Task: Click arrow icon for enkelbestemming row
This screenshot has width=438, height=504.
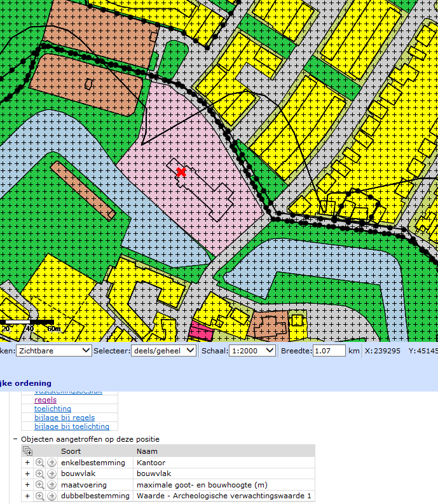Action: pyautogui.click(x=51, y=463)
